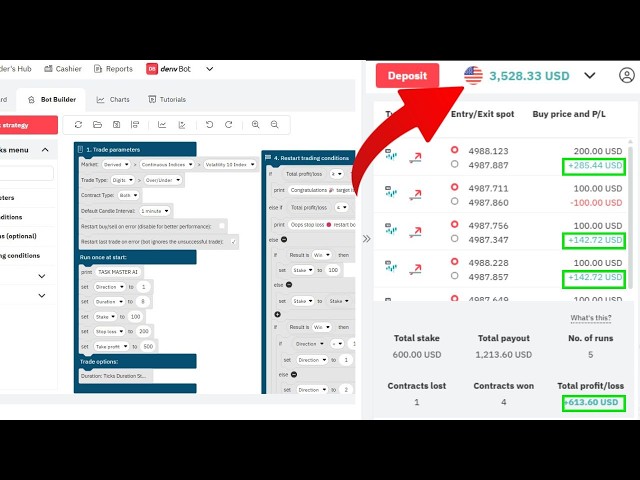Click the redo icon in the toolbar
The image size is (640, 480).
(229, 124)
